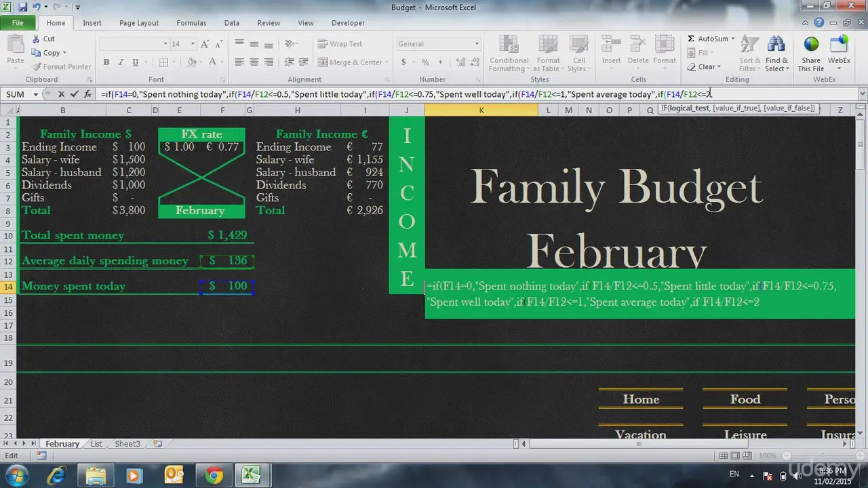868x488 pixels.
Task: Click the AutoSum sigma icon
Action: 691,39
